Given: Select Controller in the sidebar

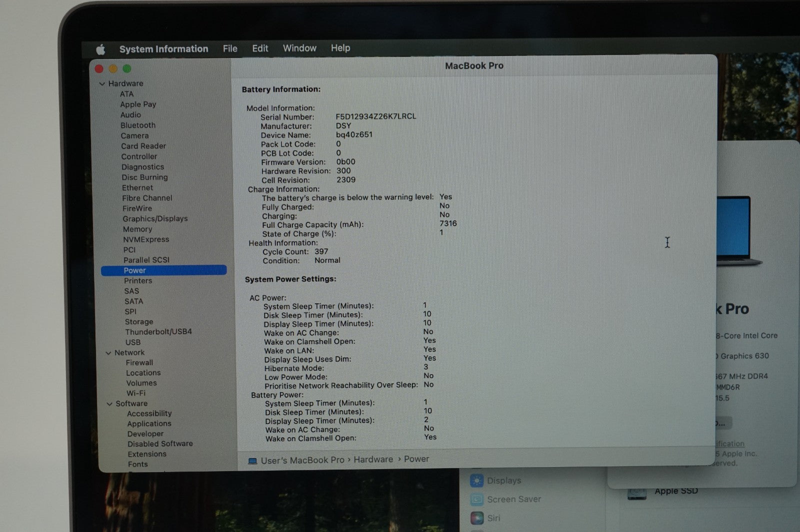Looking at the screenshot, I should coord(139,157).
